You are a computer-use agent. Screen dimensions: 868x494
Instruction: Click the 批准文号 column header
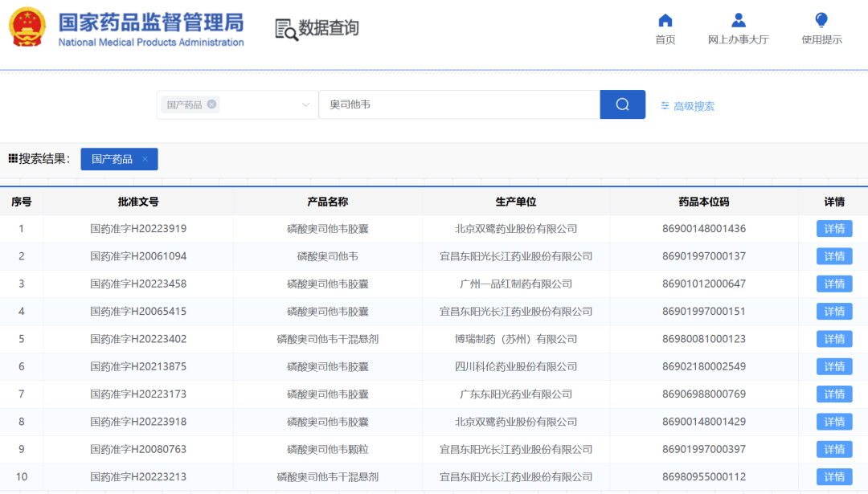click(x=138, y=202)
